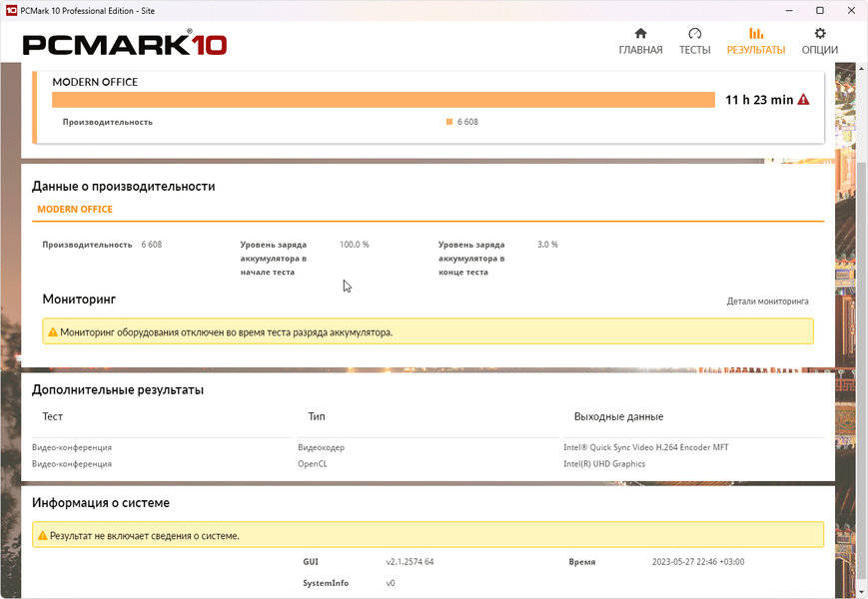Screen dimensions: 868x599
Task: Click the monitoring disabled warning banner
Action: (428, 331)
